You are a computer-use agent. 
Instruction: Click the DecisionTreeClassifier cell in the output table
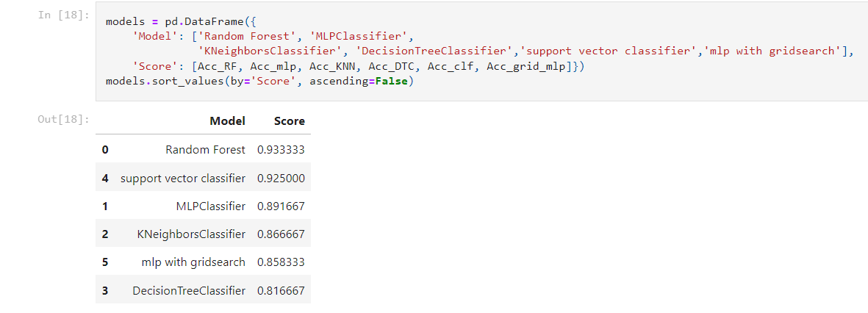pos(189,291)
